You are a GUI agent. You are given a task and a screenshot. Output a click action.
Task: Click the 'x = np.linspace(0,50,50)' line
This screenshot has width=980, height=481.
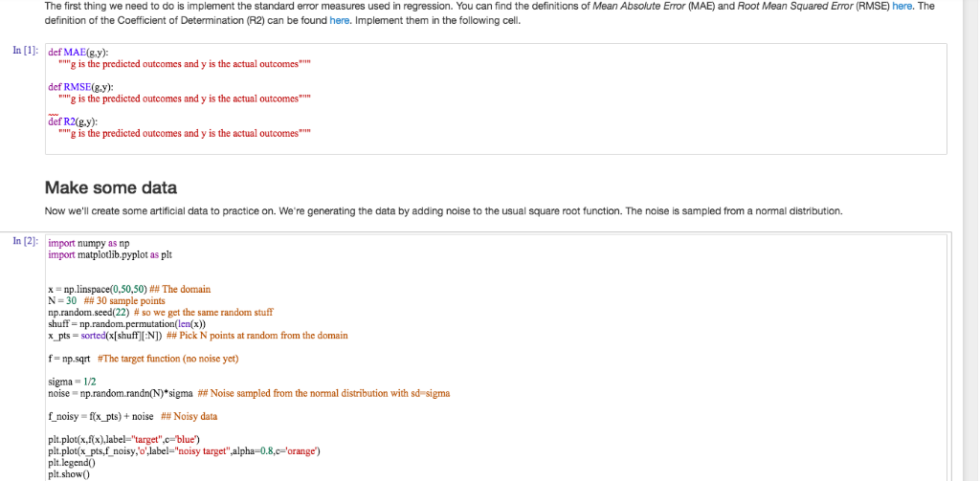point(129,289)
